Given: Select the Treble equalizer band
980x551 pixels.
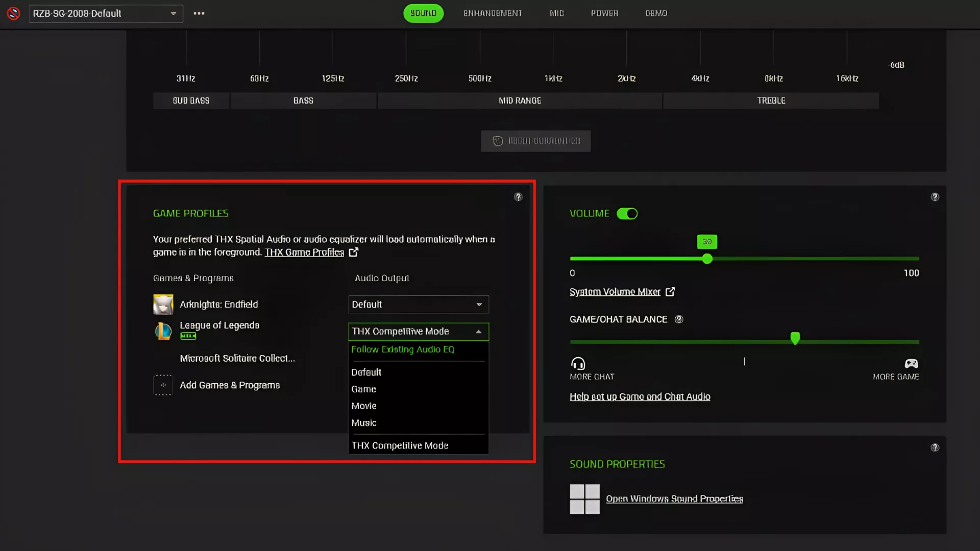Looking at the screenshot, I should (x=771, y=101).
